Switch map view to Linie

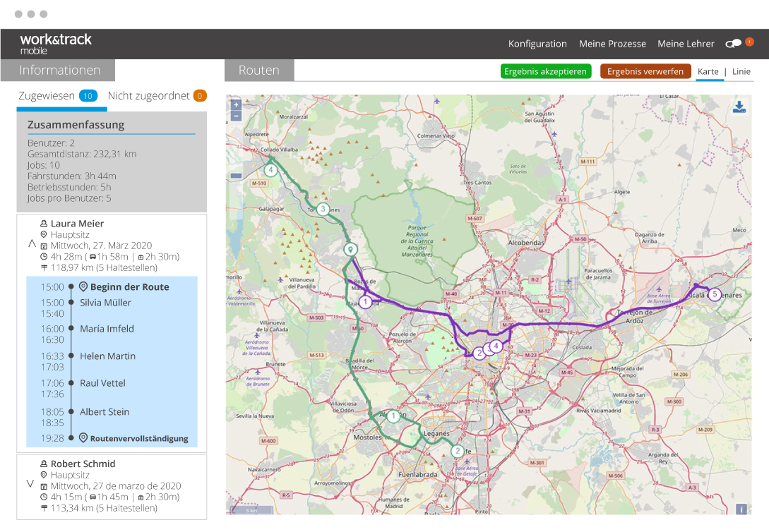coord(741,71)
